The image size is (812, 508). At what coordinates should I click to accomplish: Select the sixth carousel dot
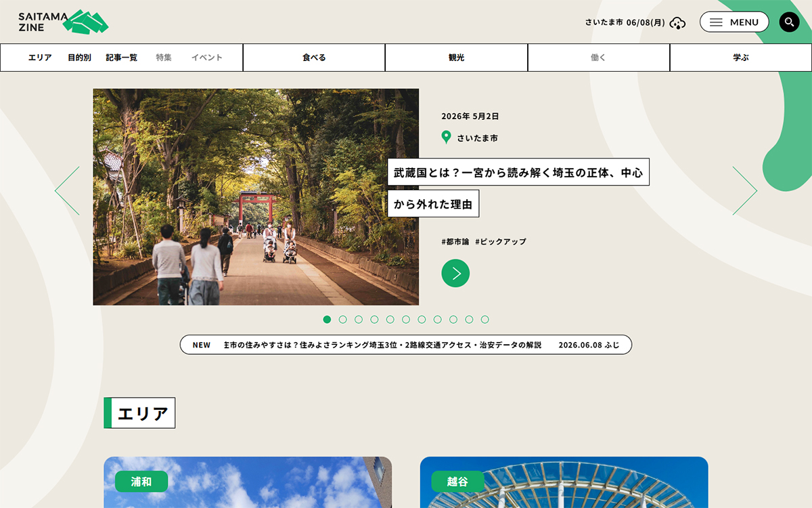(406, 320)
